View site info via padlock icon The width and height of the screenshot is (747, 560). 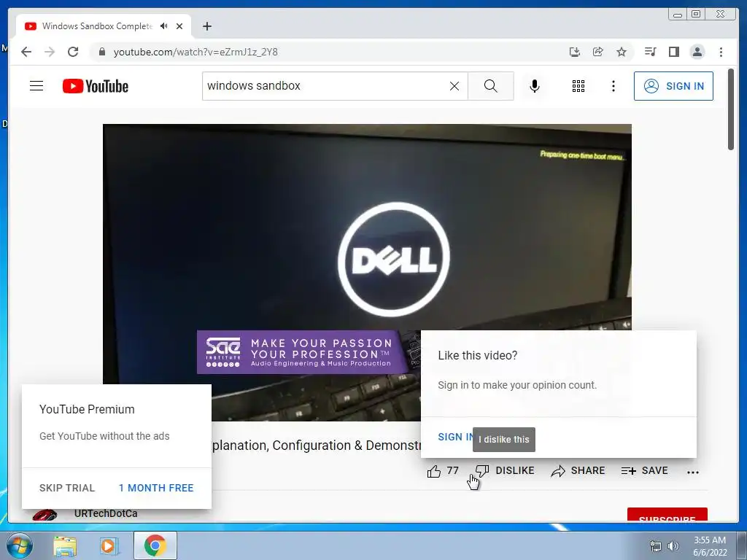click(x=101, y=52)
